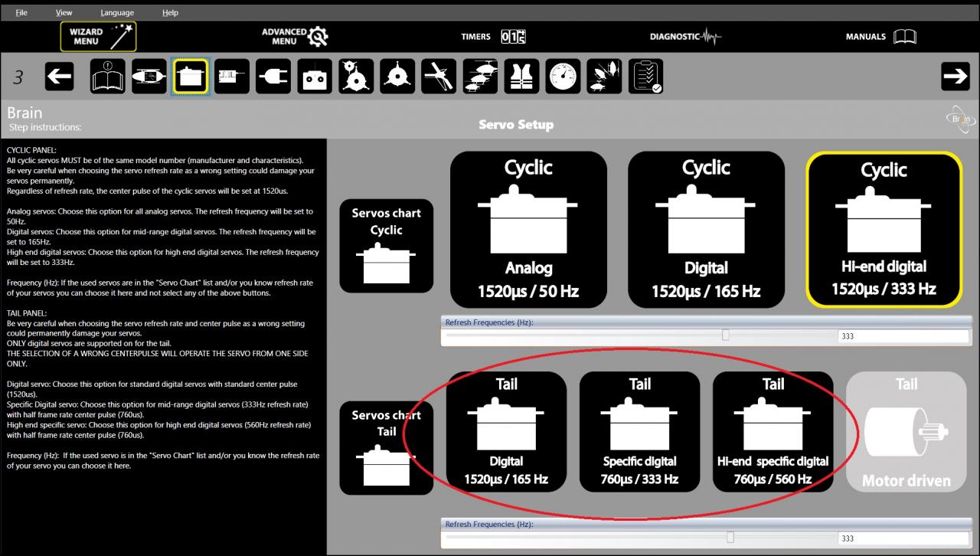The image size is (980, 556).
Task: Open the Servos chart Cyclic list
Action: tap(386, 247)
